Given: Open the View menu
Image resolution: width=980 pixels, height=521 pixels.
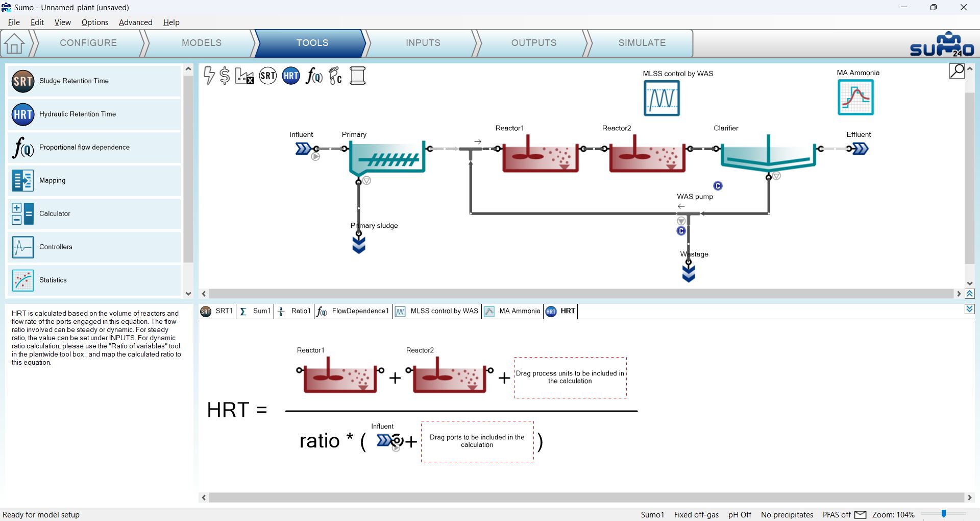Looking at the screenshot, I should click(x=63, y=22).
